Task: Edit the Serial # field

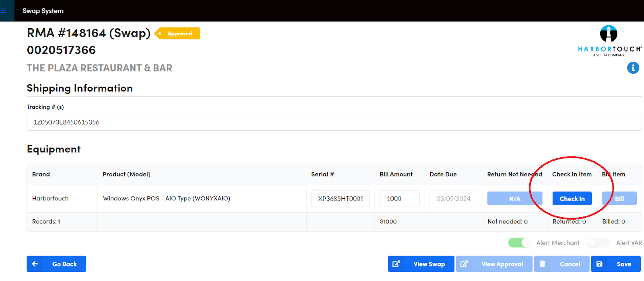Action: coord(340,199)
